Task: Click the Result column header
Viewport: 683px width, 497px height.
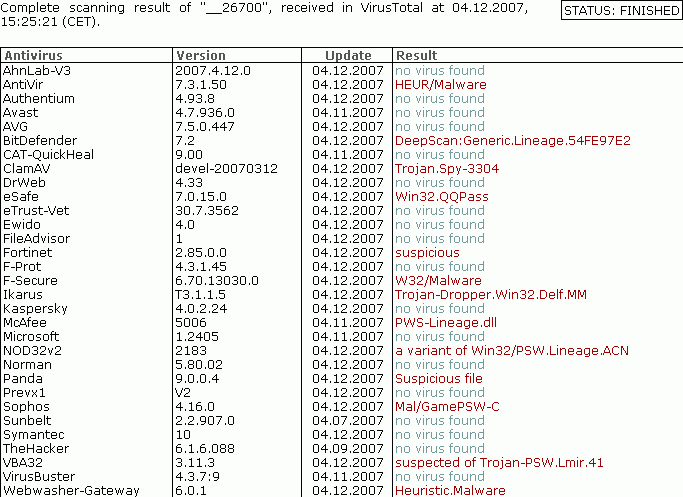Action: click(x=416, y=56)
